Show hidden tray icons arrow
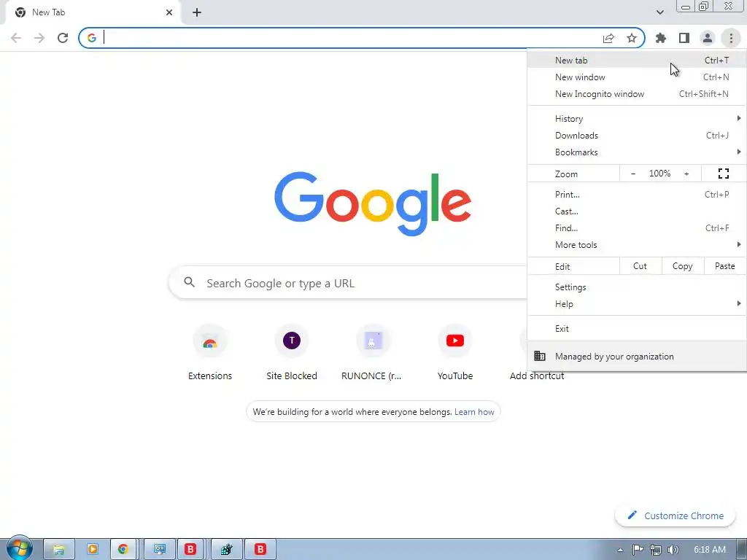747x560 pixels. (x=620, y=550)
